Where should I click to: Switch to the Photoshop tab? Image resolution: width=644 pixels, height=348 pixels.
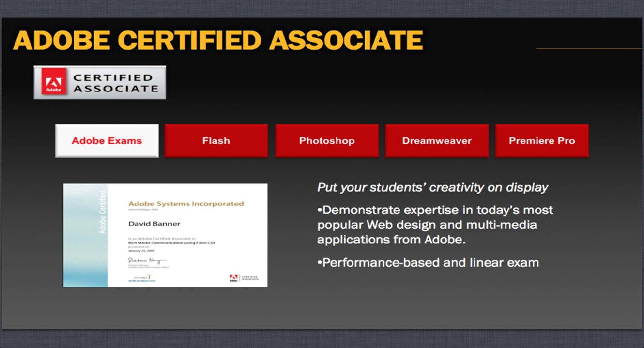coord(327,141)
